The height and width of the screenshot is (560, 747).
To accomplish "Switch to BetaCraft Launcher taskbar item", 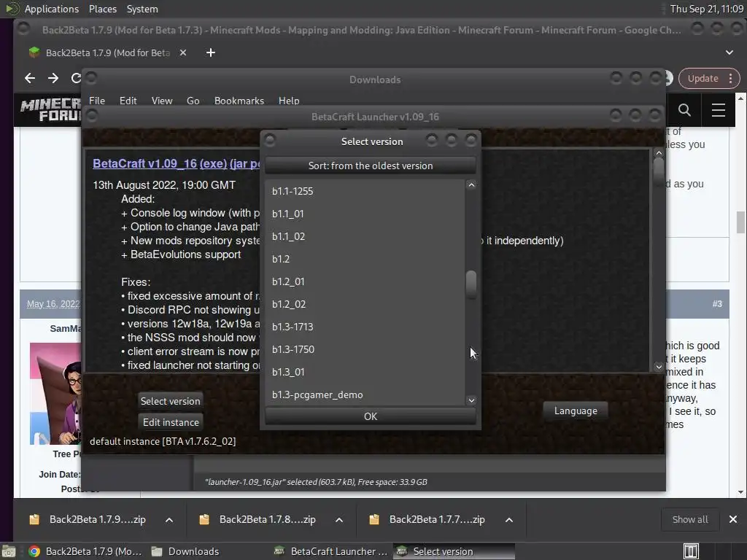I will point(331,551).
